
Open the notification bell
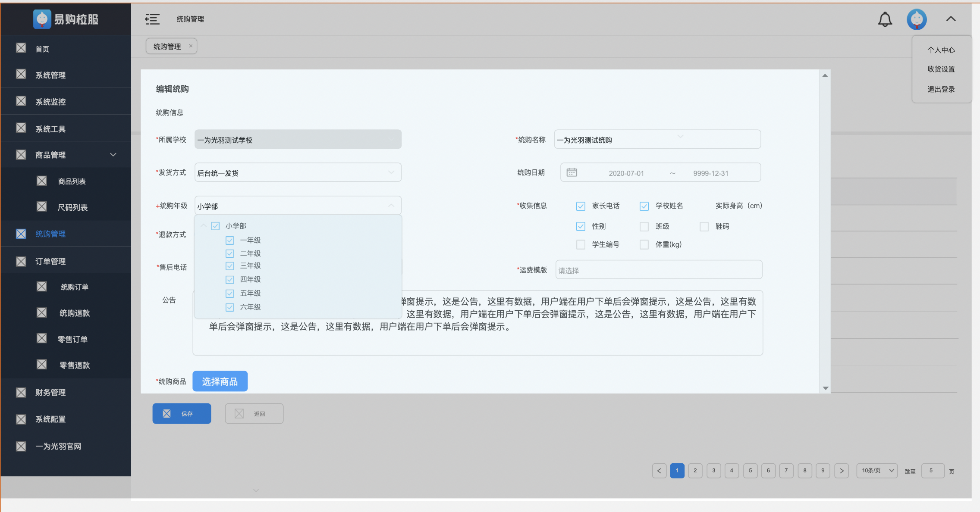click(885, 19)
